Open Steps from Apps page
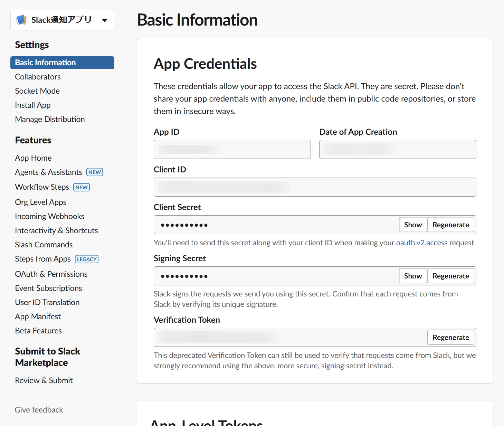Viewport: 504px width, 426px height. 43,259
